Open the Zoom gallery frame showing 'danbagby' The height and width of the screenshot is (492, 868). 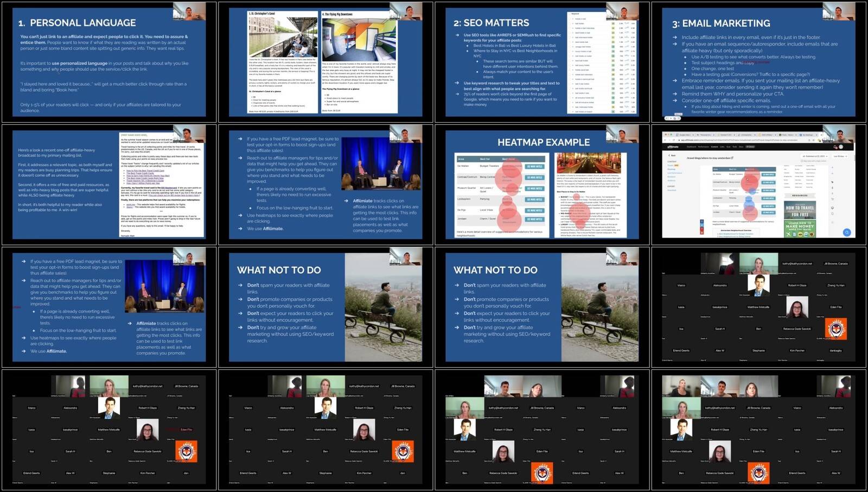759,307
